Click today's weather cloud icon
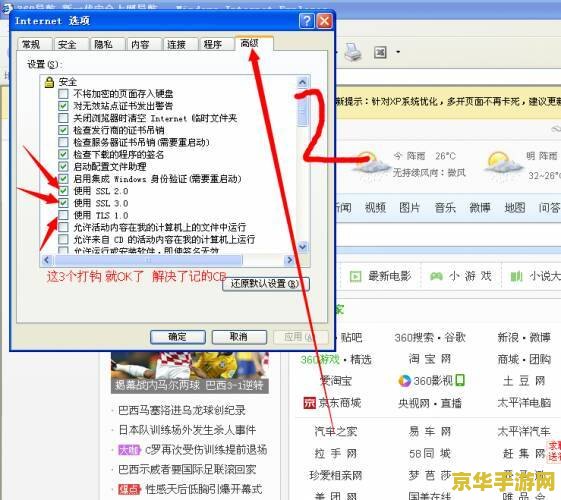Image resolution: width=561 pixels, height=500 pixels. pos(370,163)
